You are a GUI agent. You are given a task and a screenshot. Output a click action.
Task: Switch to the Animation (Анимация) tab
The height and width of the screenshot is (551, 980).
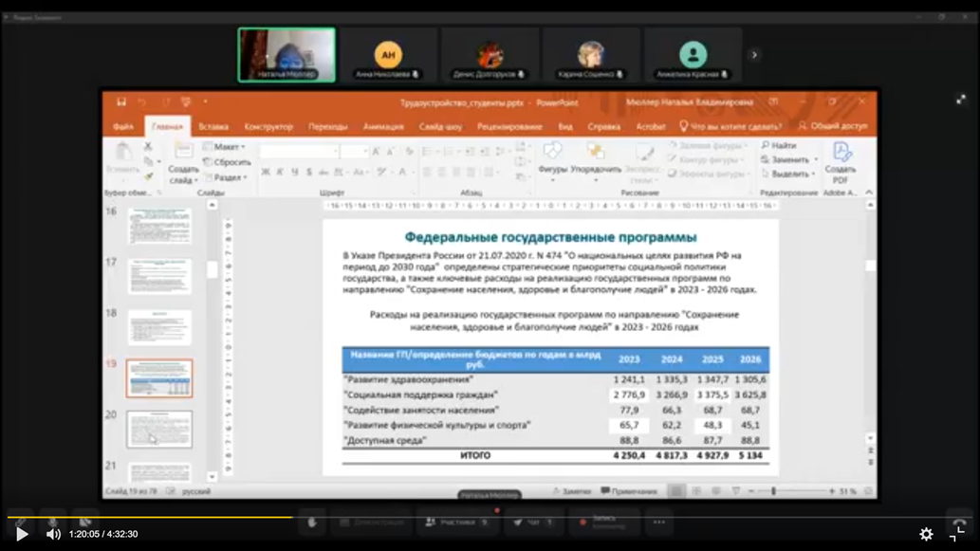[x=383, y=126]
